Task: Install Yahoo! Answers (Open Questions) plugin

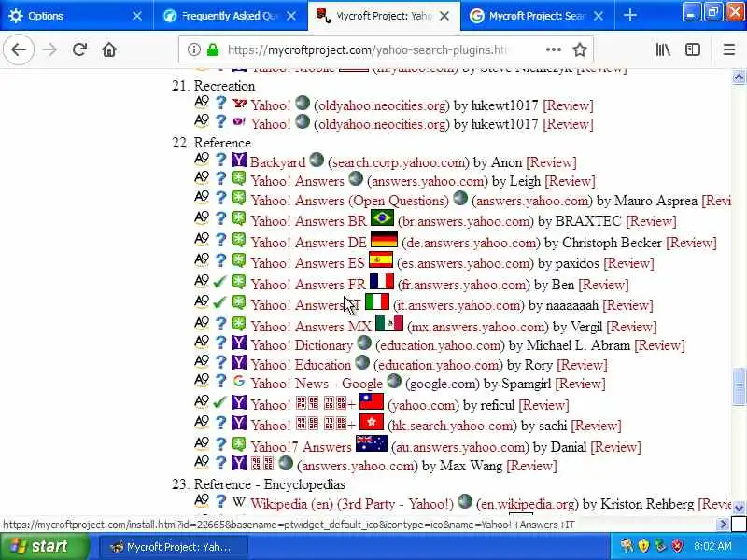Action: pyautogui.click(x=350, y=201)
